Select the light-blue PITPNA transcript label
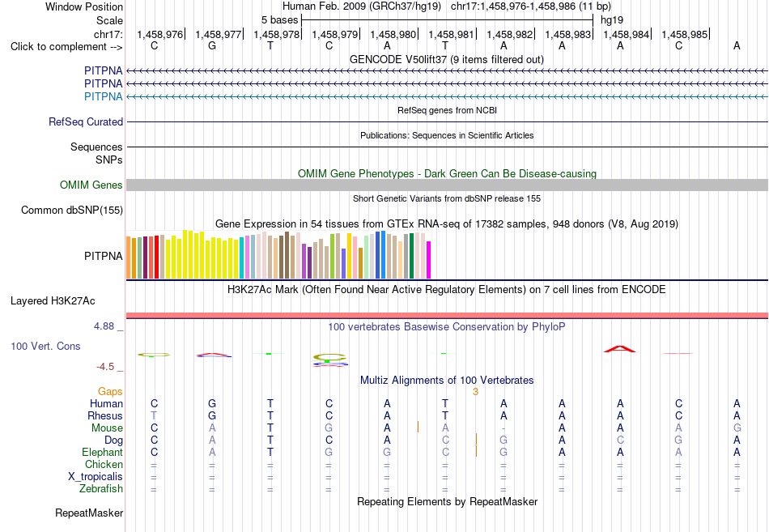 (x=103, y=96)
